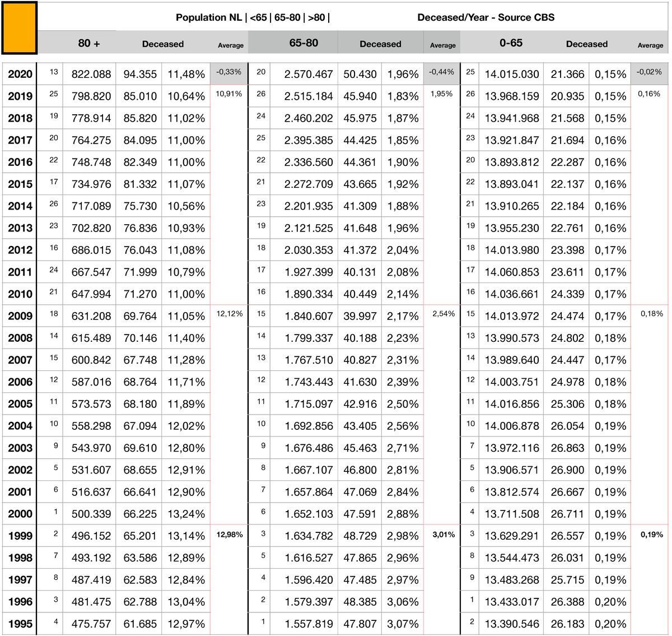Select the 2009 year row label
Viewport: 672px width, 636px height.
click(x=20, y=316)
